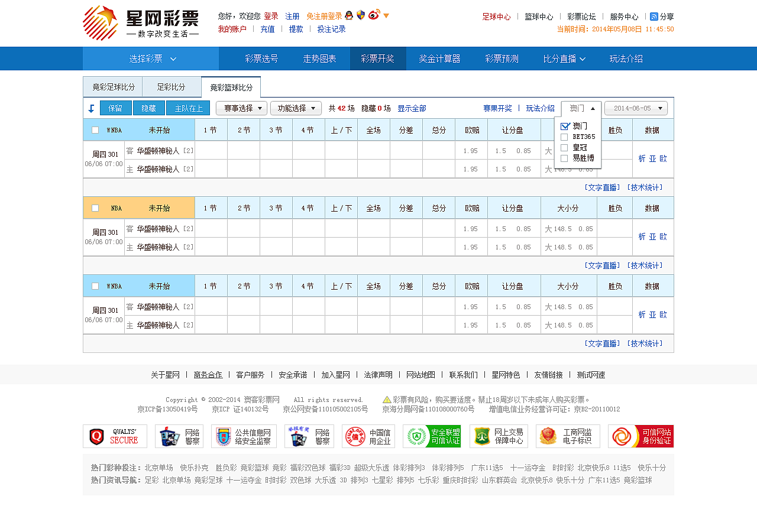Open 玩法介绍 link next to 赛果开奖
The height and width of the screenshot is (532, 757).
pos(541,109)
